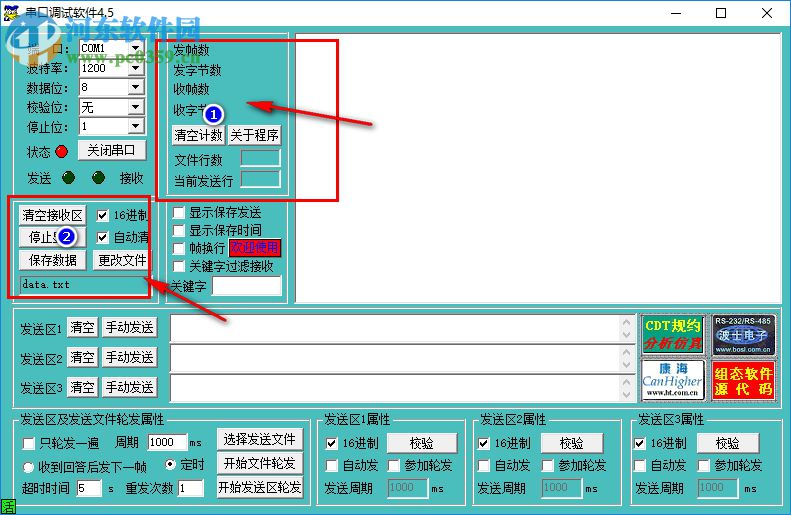The height and width of the screenshot is (515, 791).
Task: Toggle the 自动清 checkbox
Action: click(102, 237)
